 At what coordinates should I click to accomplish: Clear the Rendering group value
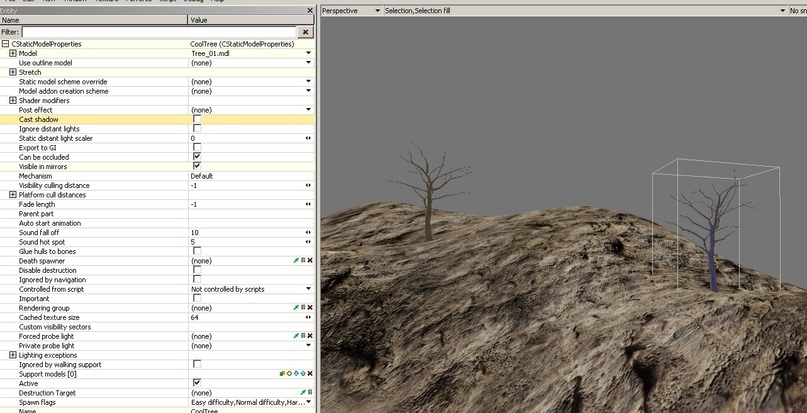[310, 308]
